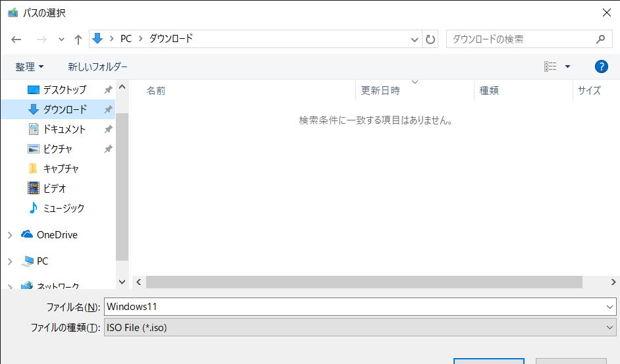
Task: Click the file list horizontal scrollbar thumb
Action: pyautogui.click(x=364, y=282)
